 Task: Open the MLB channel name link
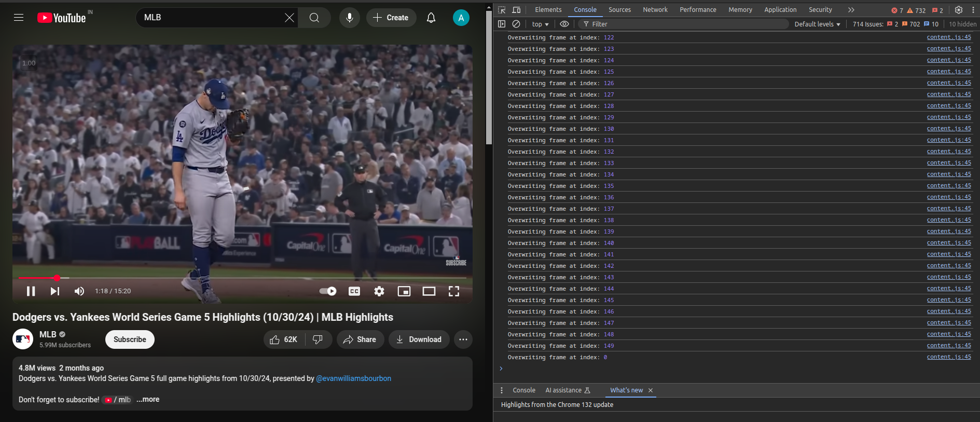48,334
